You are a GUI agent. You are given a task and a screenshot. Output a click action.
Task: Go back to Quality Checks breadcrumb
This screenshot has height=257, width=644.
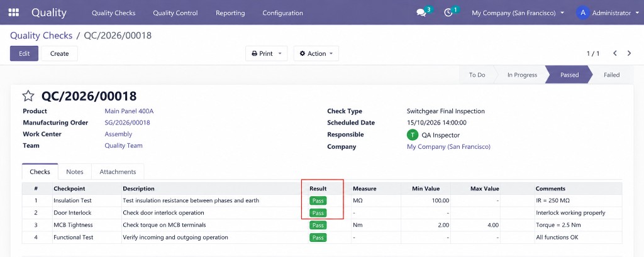(x=41, y=36)
